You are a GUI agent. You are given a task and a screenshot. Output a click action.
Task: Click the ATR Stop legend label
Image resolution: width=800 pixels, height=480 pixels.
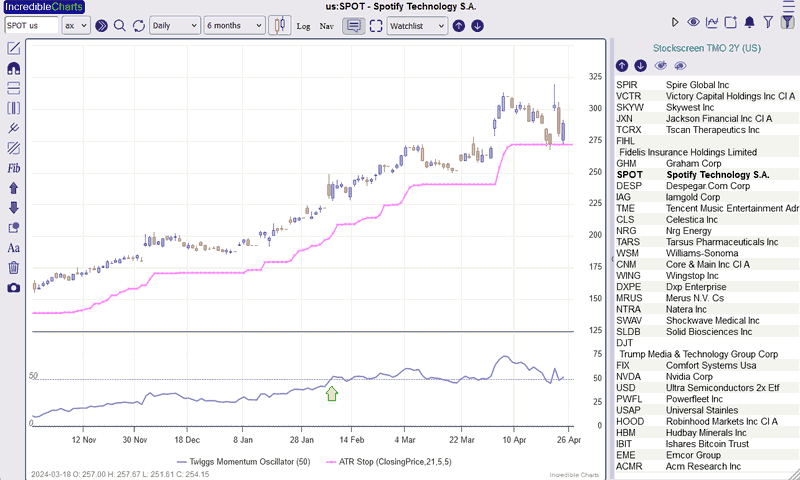pyautogui.click(x=389, y=462)
